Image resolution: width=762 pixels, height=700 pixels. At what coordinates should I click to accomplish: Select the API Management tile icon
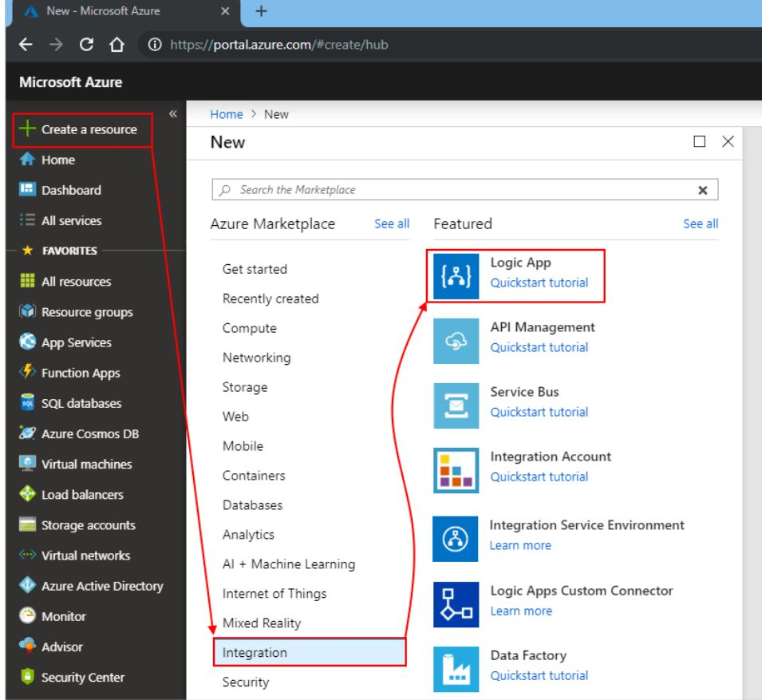[x=456, y=341]
